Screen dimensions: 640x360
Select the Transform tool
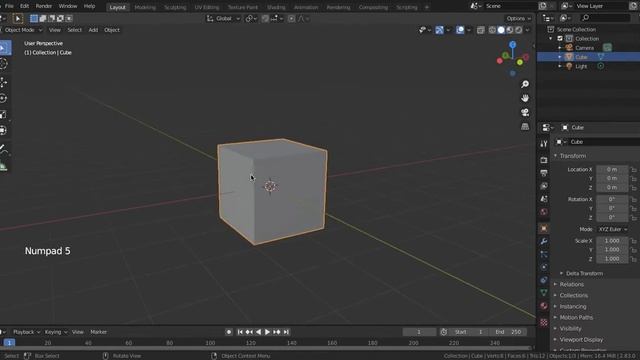[x=4, y=130]
